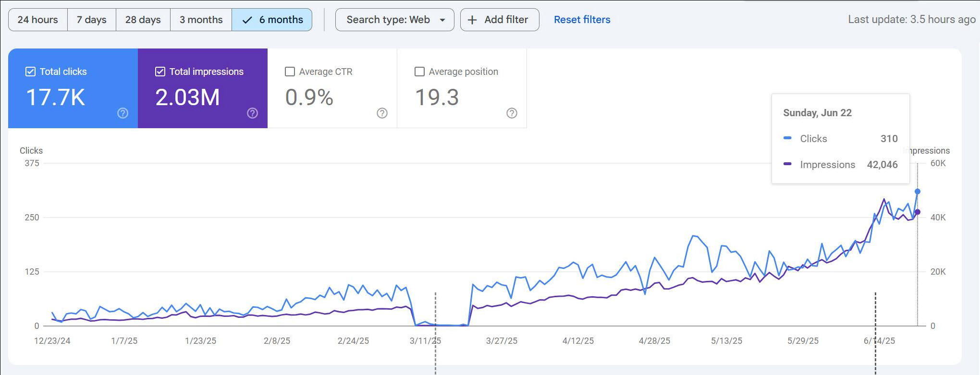Screen dimensions: 980x375
Task: Click the Reset filters link
Action: pyautogui.click(x=582, y=20)
